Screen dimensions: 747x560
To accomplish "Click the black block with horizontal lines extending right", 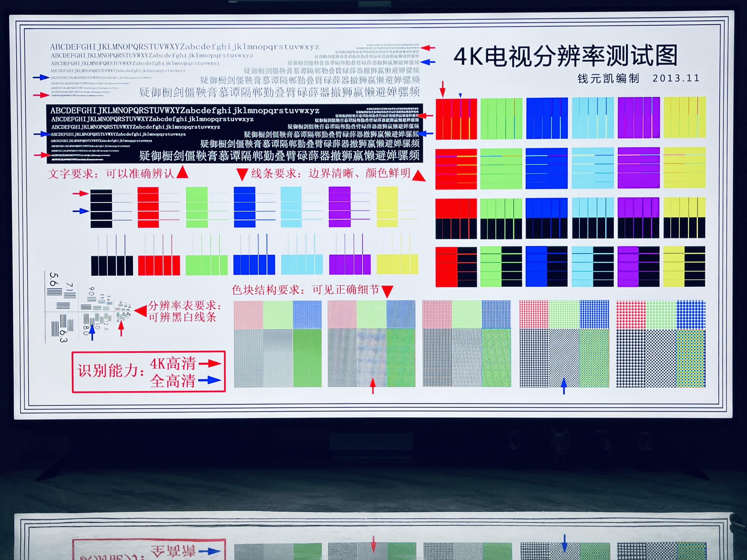I will [101, 209].
